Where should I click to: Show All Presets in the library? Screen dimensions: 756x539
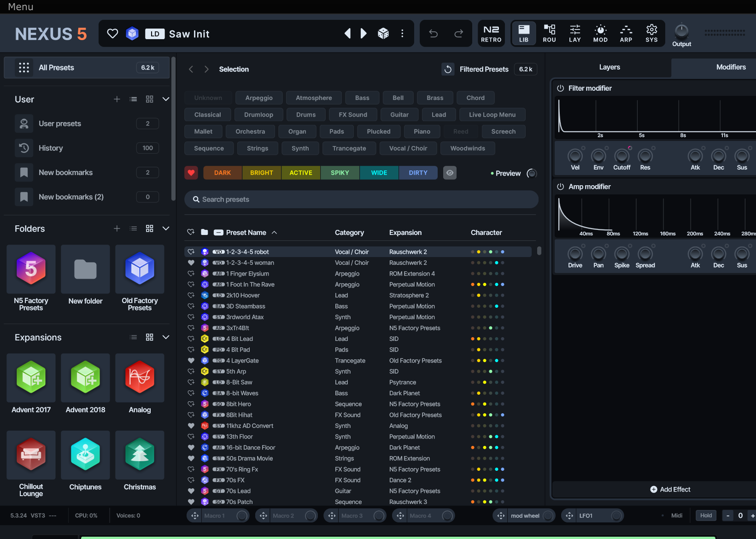87,68
